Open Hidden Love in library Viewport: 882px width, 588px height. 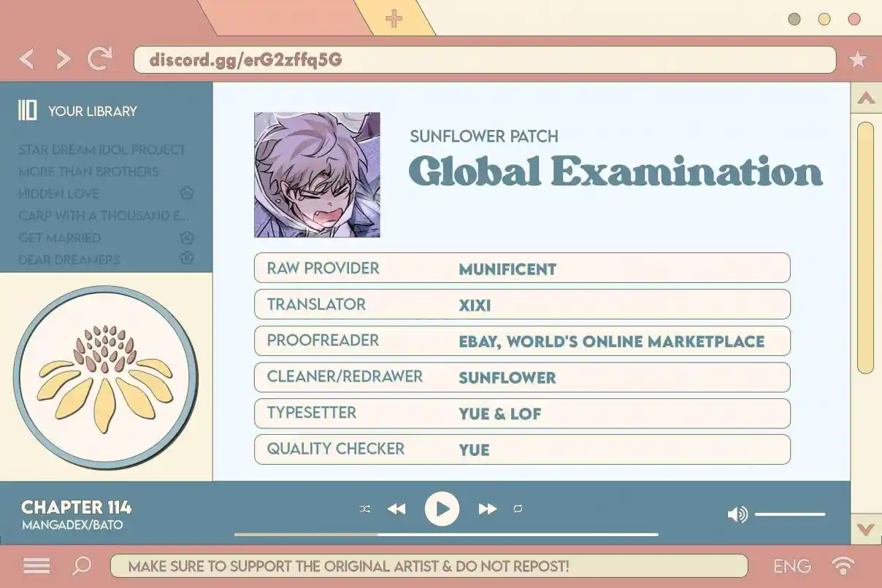point(59,193)
